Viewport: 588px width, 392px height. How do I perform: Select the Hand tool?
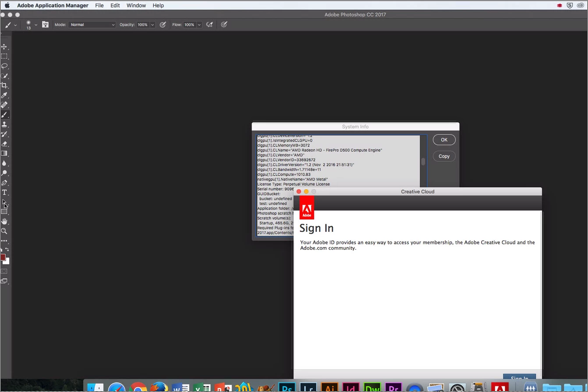(4, 222)
